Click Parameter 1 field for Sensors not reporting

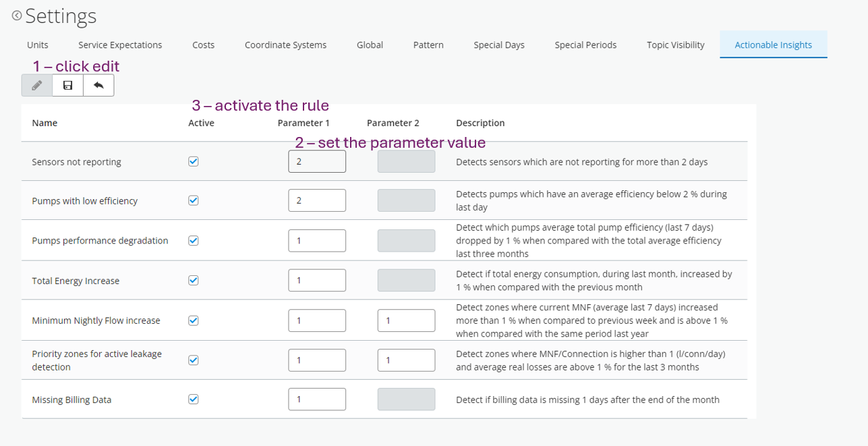tap(317, 162)
